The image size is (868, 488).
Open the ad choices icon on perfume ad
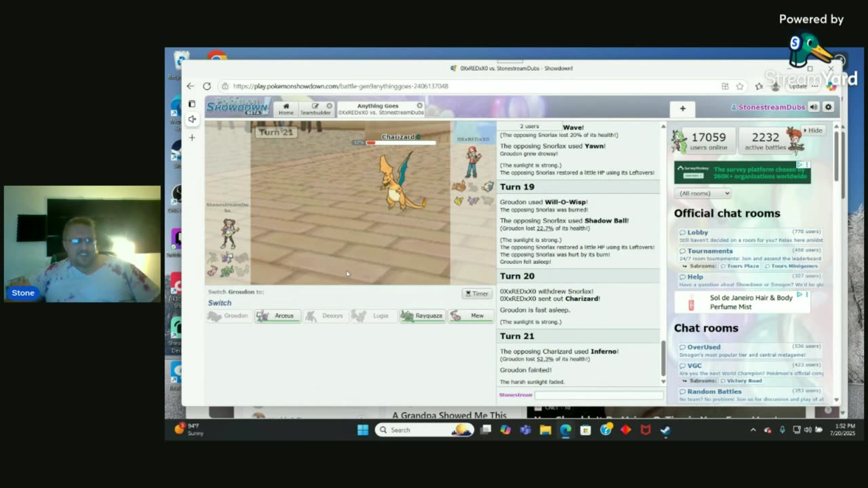point(799,295)
